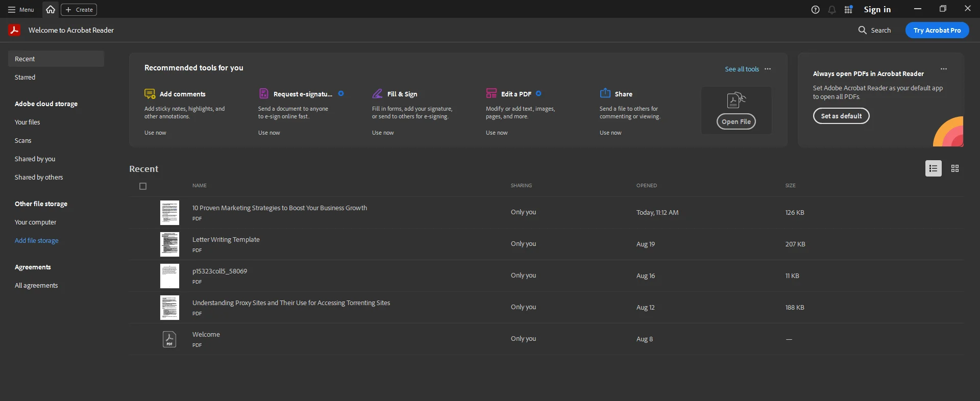Open 10 Proven Marketing Strategies PDF
This screenshot has width=980, height=401.
coord(280,208)
